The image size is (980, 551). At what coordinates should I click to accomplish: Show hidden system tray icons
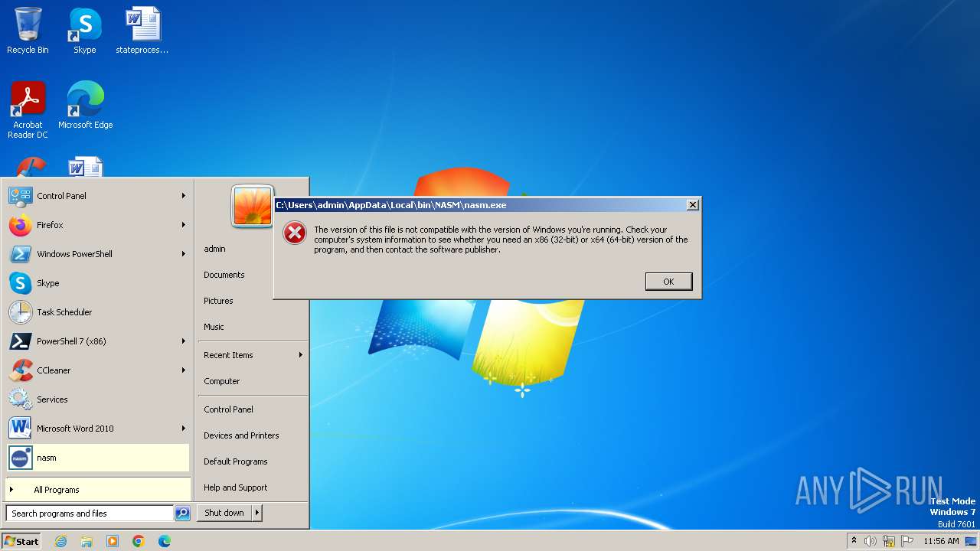tap(854, 540)
